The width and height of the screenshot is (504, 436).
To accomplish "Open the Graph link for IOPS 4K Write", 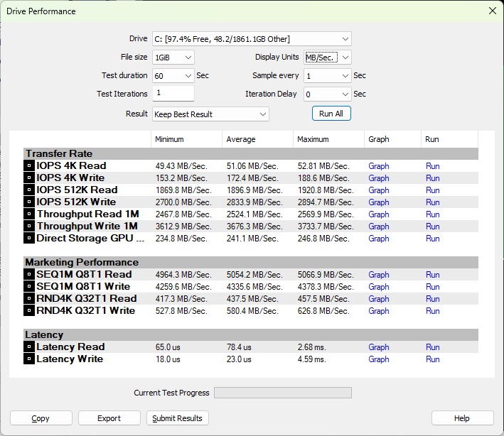I will [x=378, y=178].
